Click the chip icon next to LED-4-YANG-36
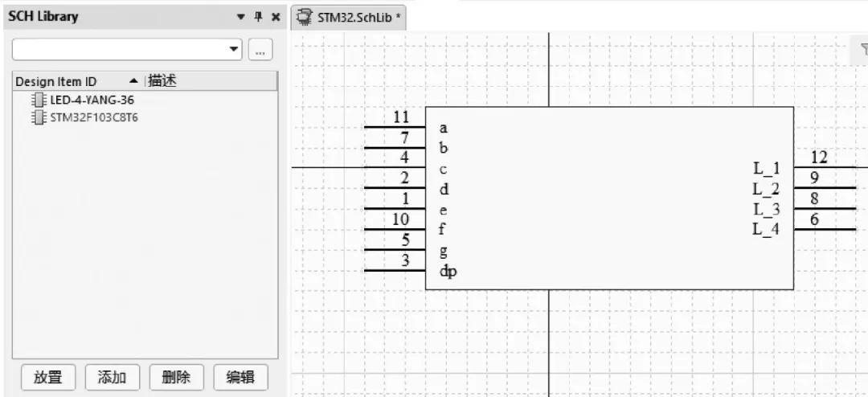This screenshot has width=868, height=397. (x=37, y=100)
